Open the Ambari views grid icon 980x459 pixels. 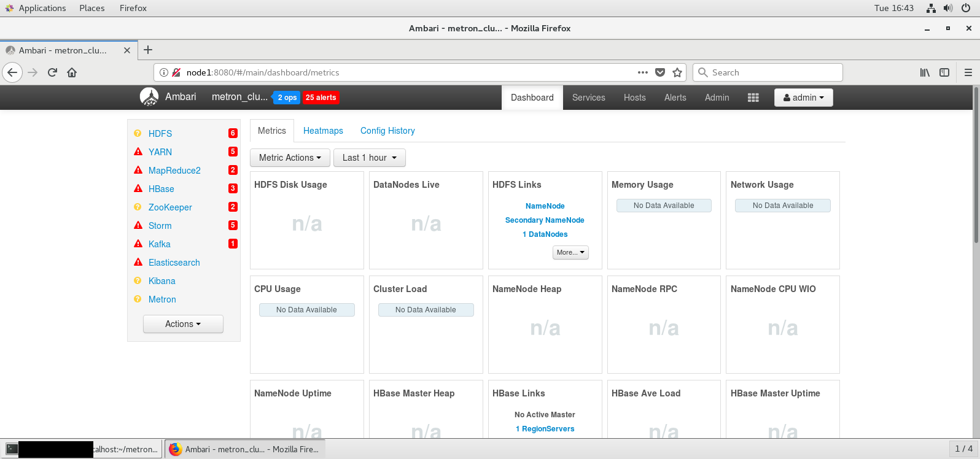pyautogui.click(x=753, y=98)
